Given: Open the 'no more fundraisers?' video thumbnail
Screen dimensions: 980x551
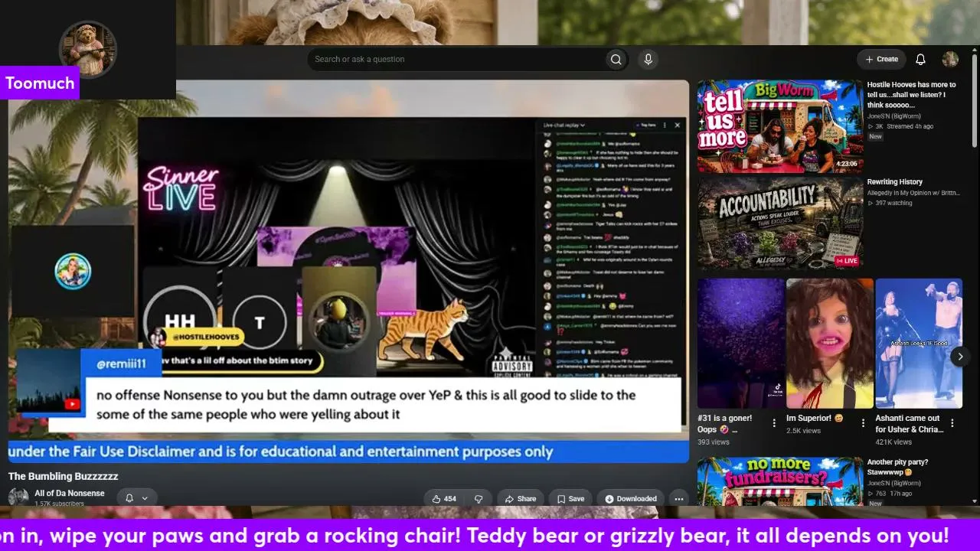Looking at the screenshot, I should pyautogui.click(x=780, y=482).
